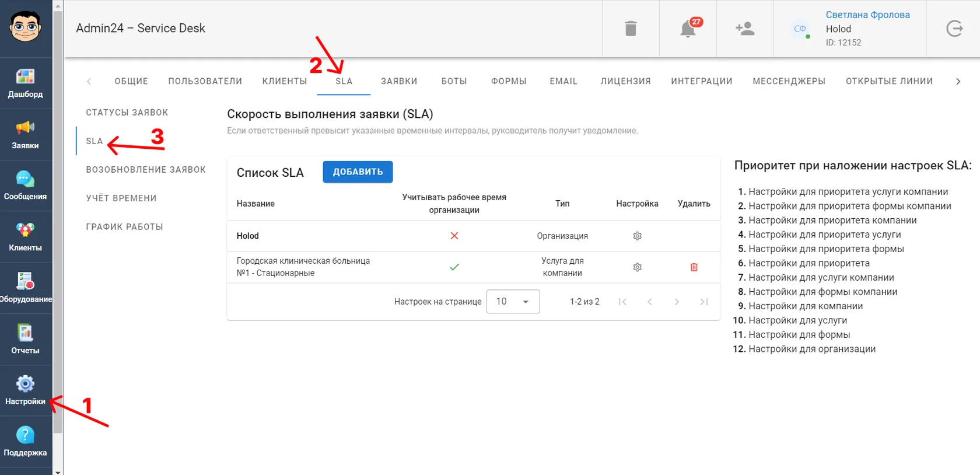Viewport: 980px width, 475px height.
Task: Go to first page of SLA list
Action: point(622,302)
